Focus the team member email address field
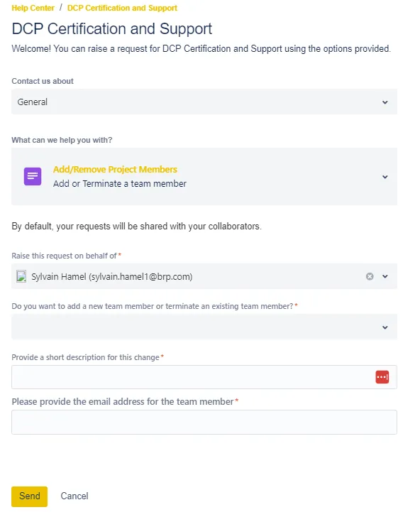420x517 pixels. point(204,422)
